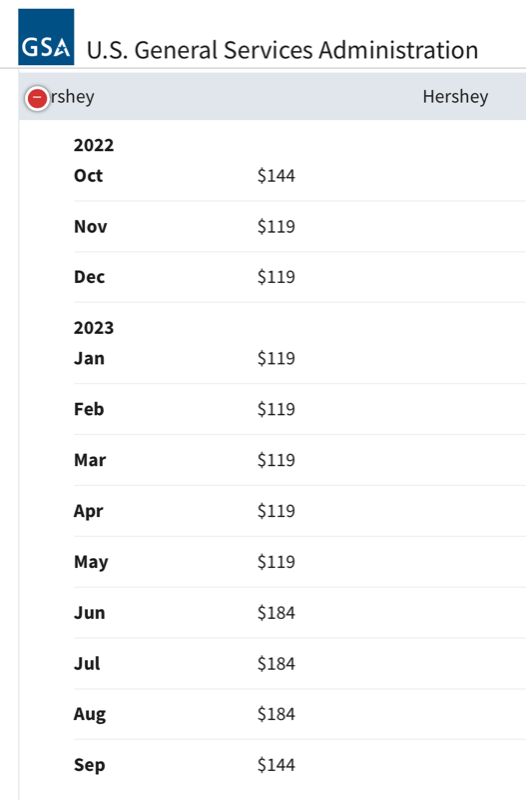Click the May $119 rate value
Image resolution: width=526 pixels, height=800 pixels.
[276, 561]
